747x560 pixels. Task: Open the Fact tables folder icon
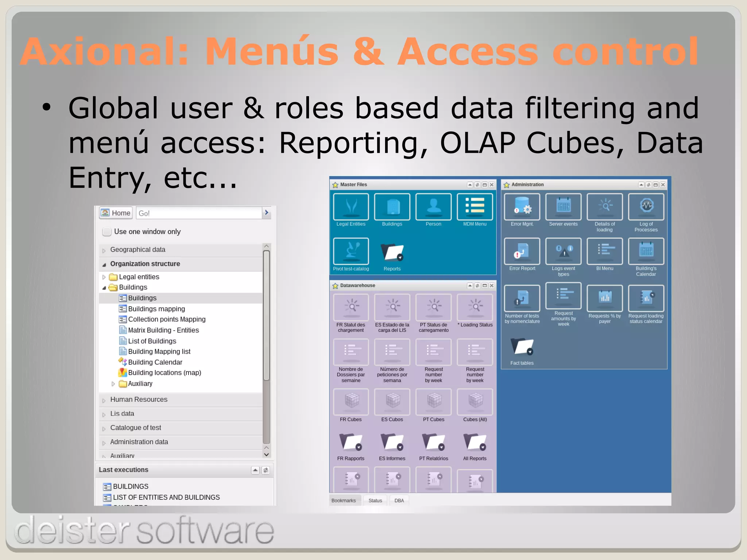pos(522,346)
